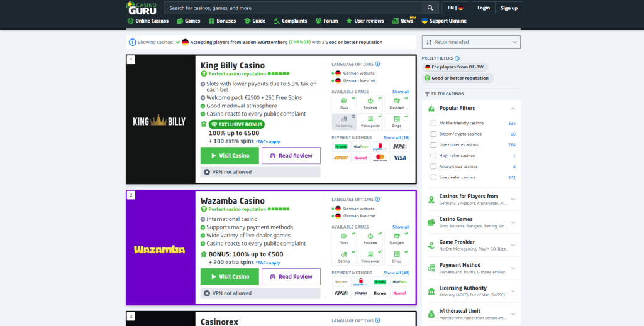
Task: Open the Forum menu
Action: (326, 21)
